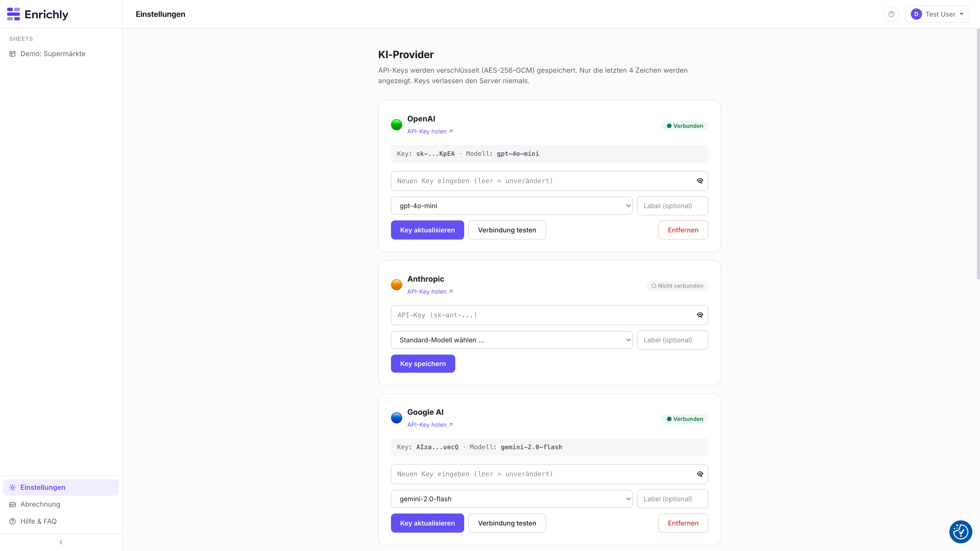Click the green OpenAI provider icon
980x551 pixels.
[x=396, y=125]
